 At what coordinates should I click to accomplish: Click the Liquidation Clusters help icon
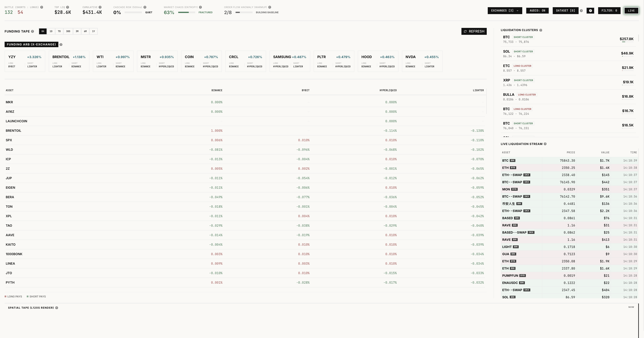tap(541, 30)
